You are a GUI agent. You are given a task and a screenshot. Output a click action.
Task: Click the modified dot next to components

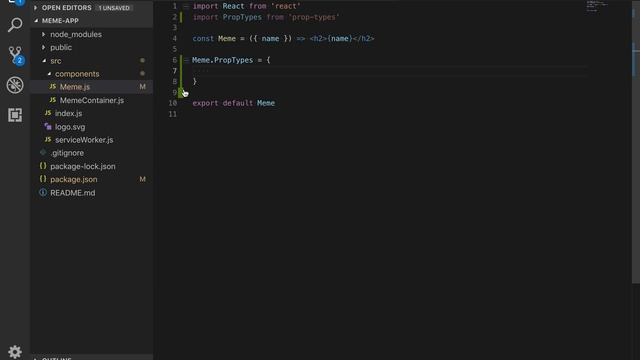(x=142, y=73)
